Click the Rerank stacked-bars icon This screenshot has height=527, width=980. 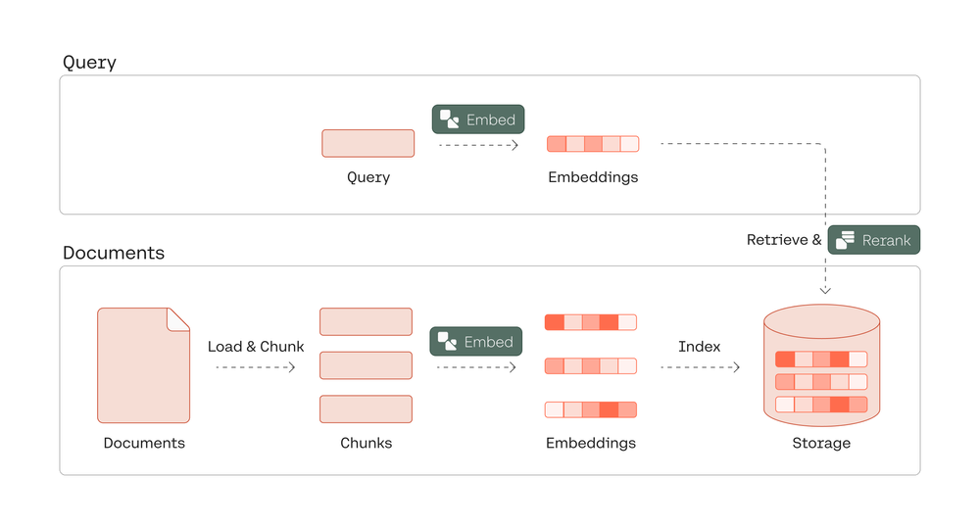(x=846, y=240)
